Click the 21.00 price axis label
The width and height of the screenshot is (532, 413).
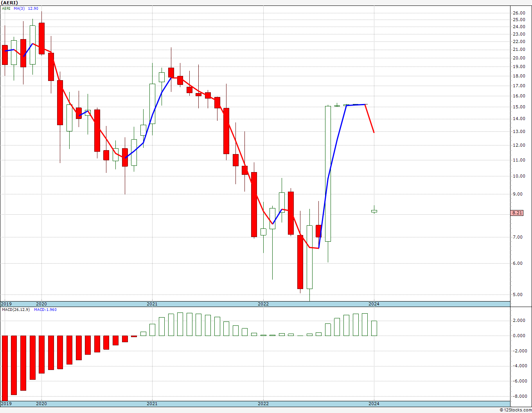point(519,49)
